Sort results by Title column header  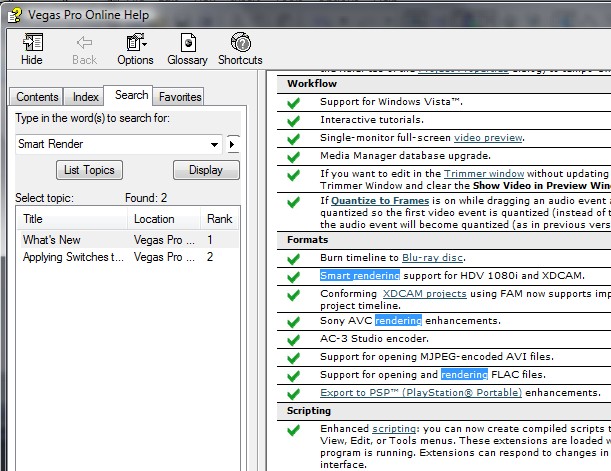tap(72, 219)
